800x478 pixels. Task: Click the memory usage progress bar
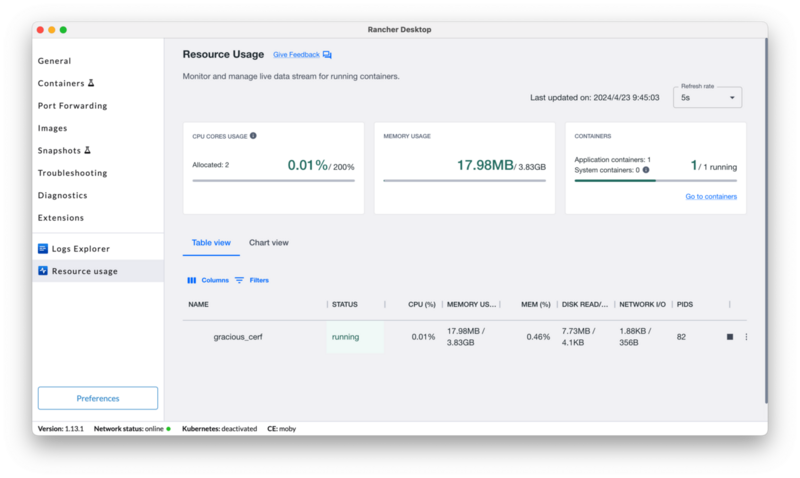[464, 181]
